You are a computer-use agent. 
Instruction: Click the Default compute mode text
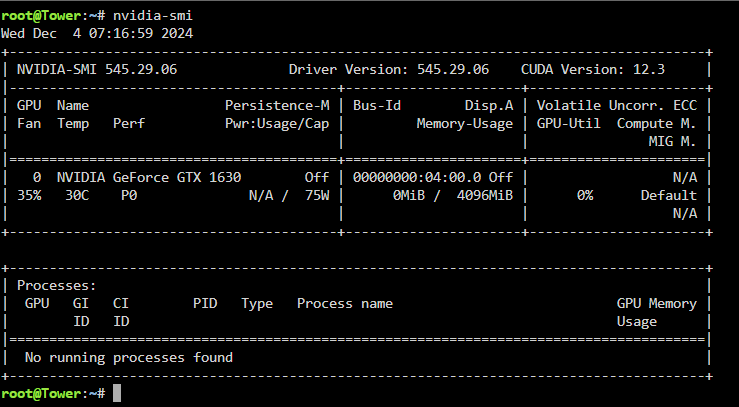[668, 195]
